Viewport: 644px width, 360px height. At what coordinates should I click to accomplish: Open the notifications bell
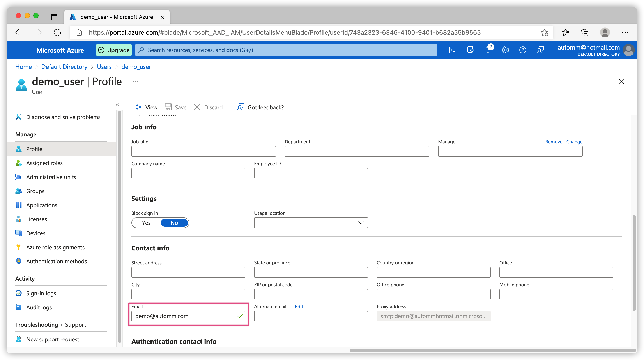coord(488,50)
